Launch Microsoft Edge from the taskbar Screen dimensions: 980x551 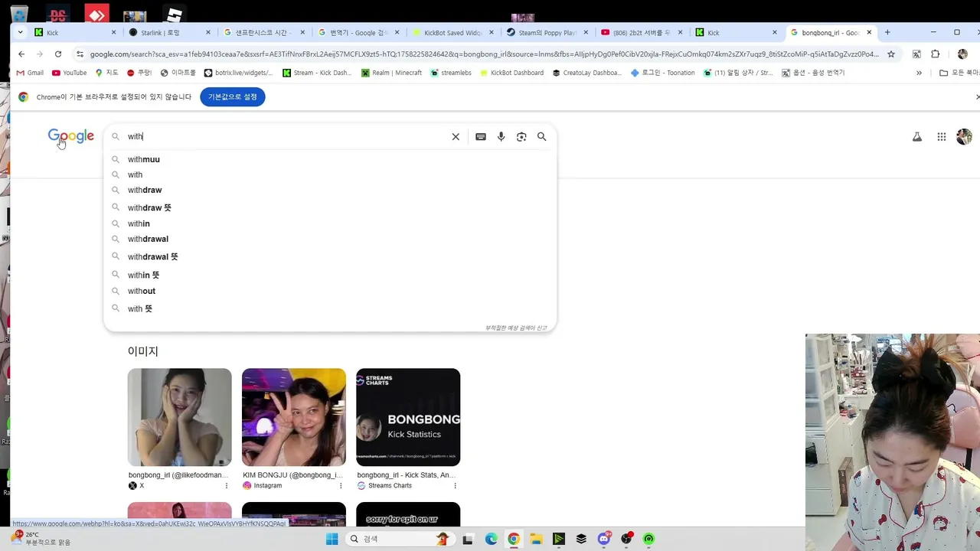tap(491, 539)
